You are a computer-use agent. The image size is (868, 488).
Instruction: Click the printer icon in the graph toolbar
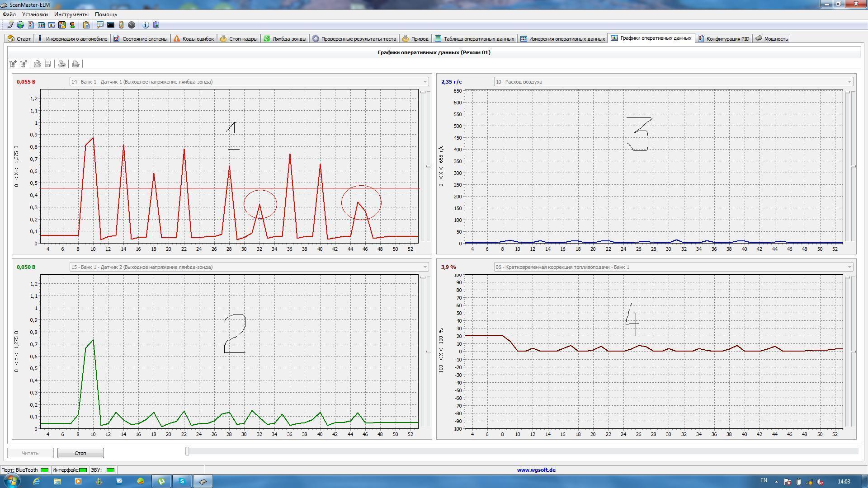click(62, 64)
